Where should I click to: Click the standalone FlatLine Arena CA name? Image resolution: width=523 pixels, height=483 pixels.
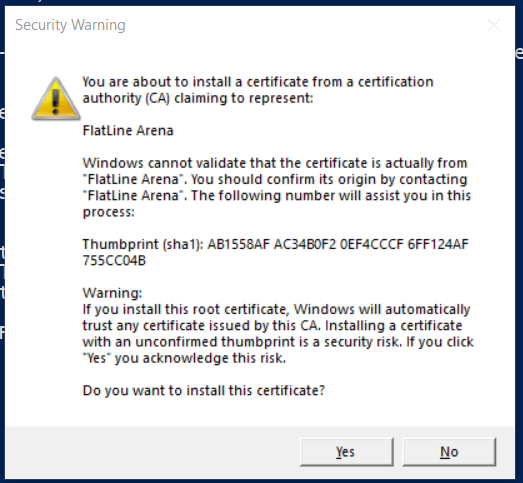(x=128, y=130)
